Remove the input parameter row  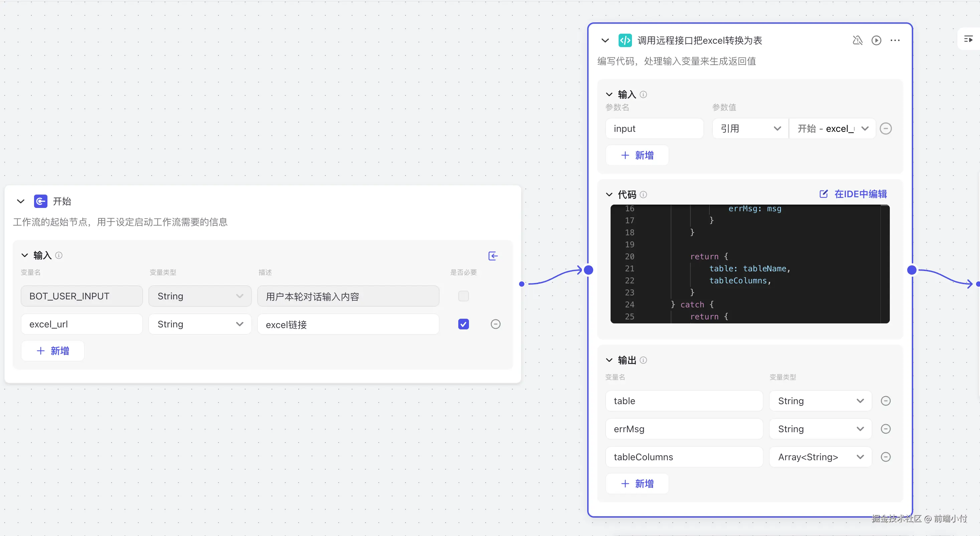pyautogui.click(x=886, y=128)
